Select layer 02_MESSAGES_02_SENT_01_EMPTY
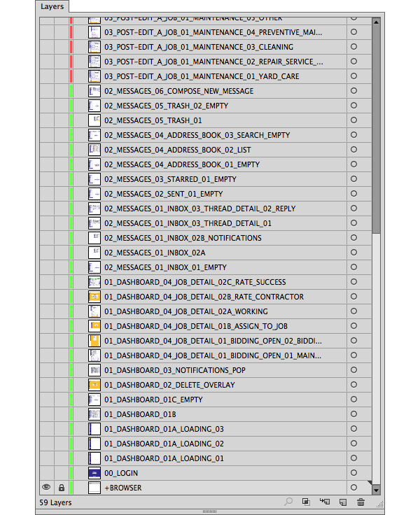The width and height of the screenshot is (420, 515). pyautogui.click(x=163, y=194)
